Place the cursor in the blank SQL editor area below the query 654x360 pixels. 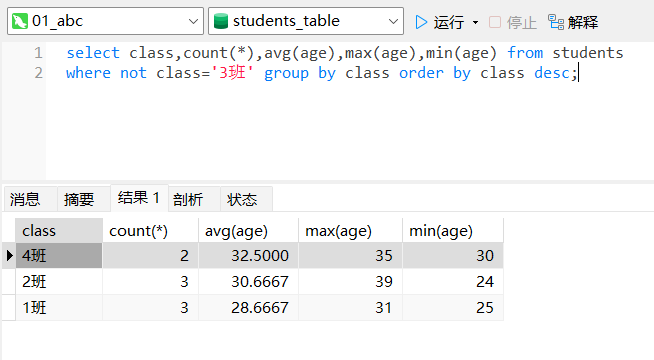click(350, 131)
